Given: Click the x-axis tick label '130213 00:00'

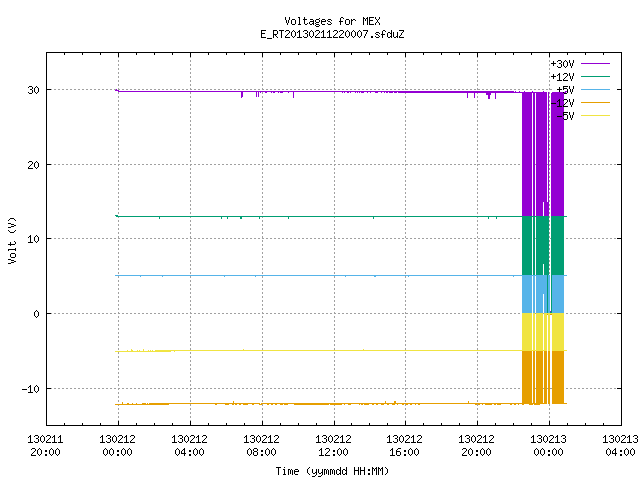Looking at the screenshot, I should coord(549,446).
